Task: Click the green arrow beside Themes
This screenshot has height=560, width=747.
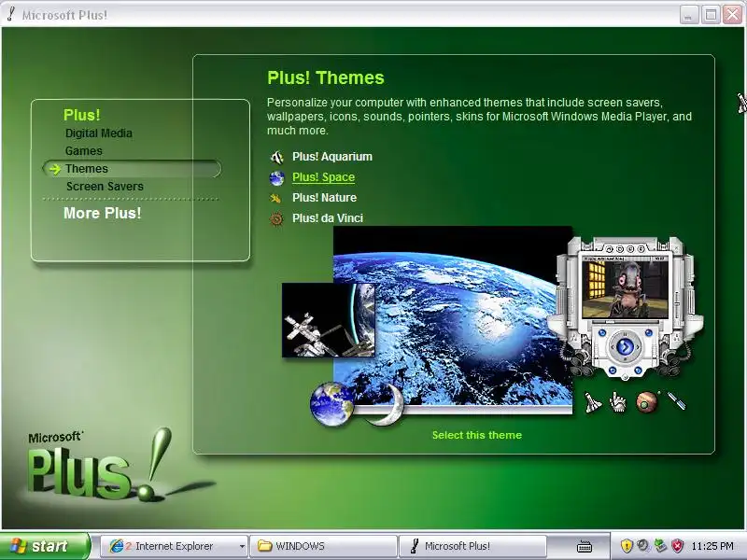Action: coord(55,169)
